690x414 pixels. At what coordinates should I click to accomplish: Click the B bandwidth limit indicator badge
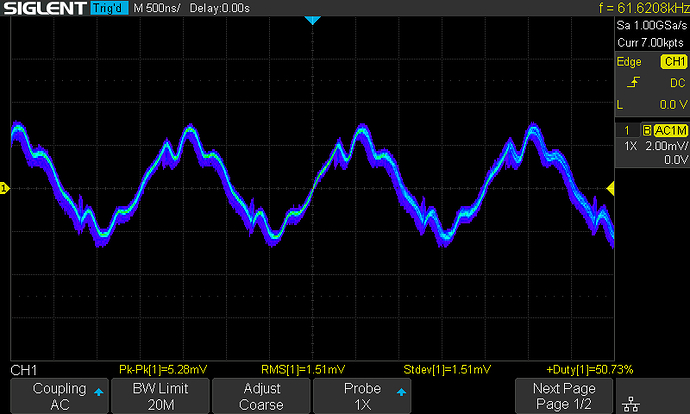pos(647,130)
